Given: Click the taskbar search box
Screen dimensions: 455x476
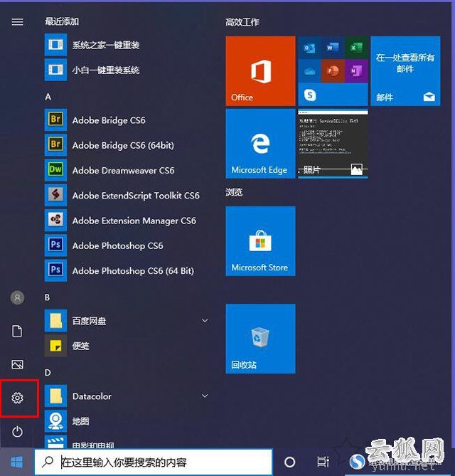Looking at the screenshot, I should (154, 462).
